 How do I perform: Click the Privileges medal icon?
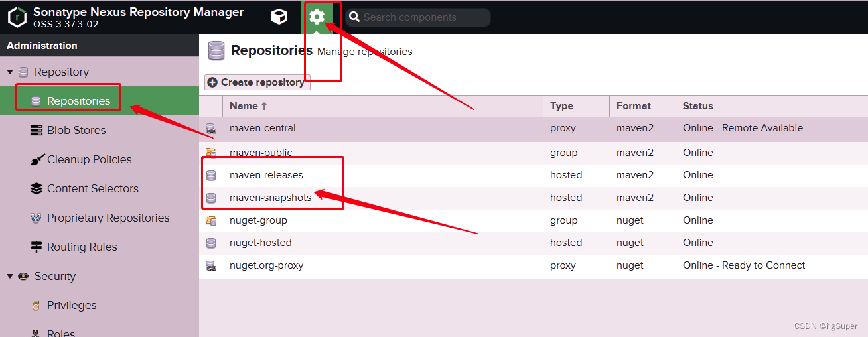(36, 305)
